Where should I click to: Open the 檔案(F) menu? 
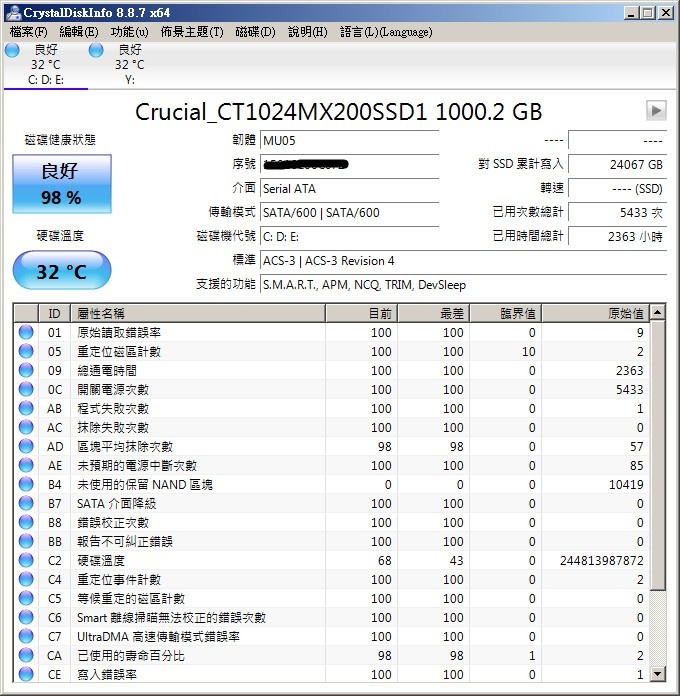(x=28, y=32)
